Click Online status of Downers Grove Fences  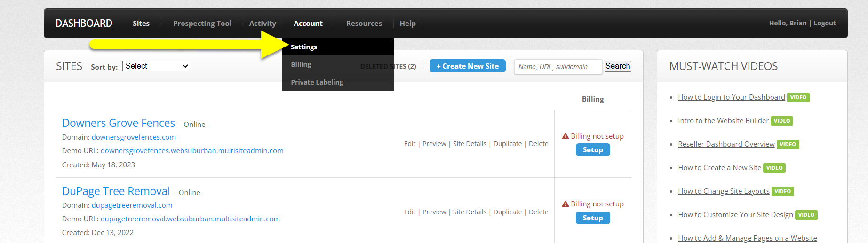pos(194,125)
